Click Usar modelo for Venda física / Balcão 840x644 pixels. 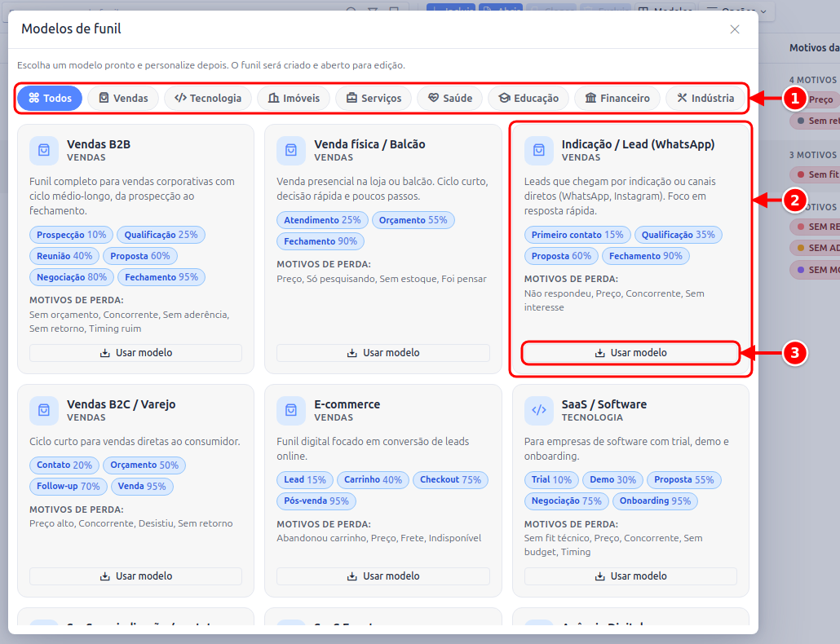(x=383, y=353)
